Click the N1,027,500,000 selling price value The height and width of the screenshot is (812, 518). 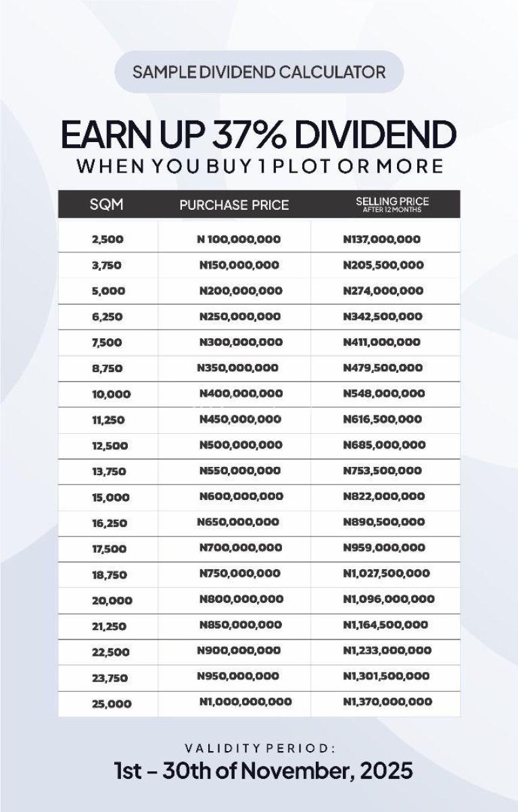[386, 574]
